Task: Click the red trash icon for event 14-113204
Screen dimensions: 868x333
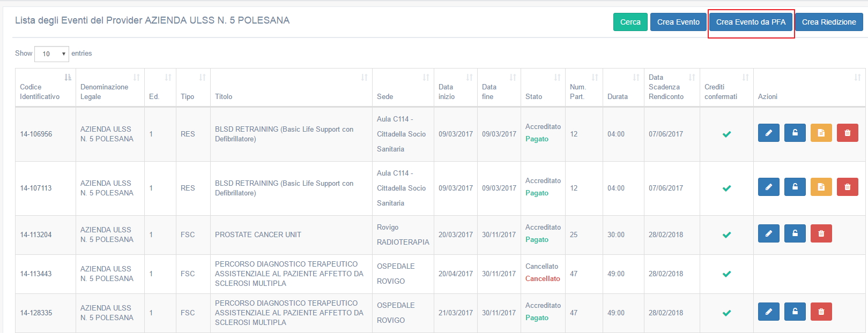Action: click(x=821, y=233)
